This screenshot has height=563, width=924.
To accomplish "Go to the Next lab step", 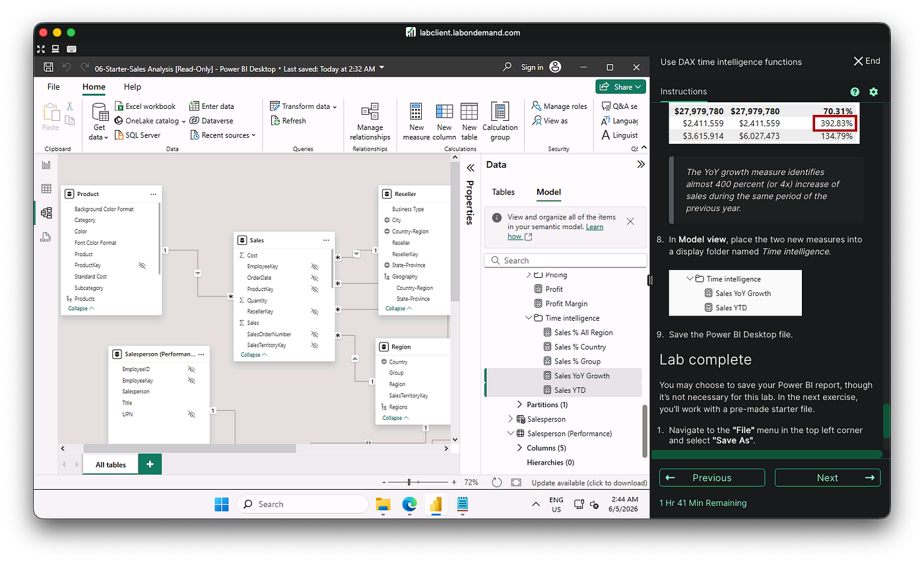I will pyautogui.click(x=828, y=478).
